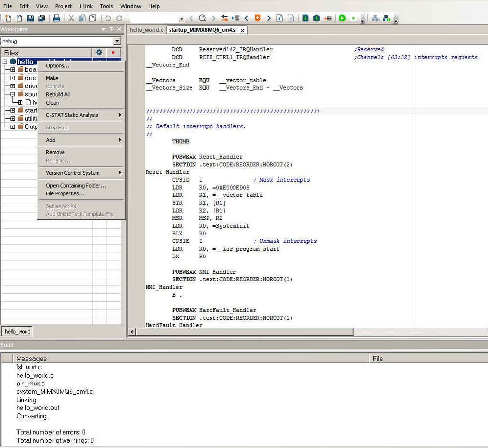Choose File Properties... from menu
Viewport: 488px width, 448px height.
pos(81,193)
